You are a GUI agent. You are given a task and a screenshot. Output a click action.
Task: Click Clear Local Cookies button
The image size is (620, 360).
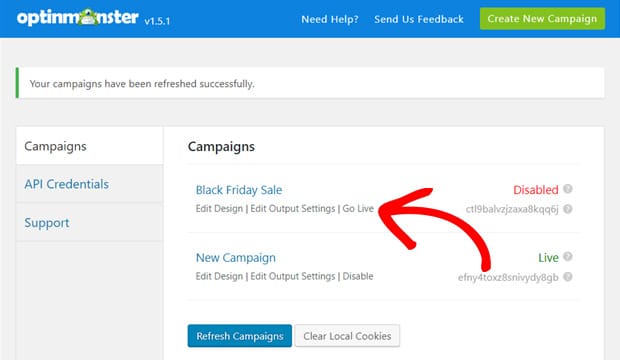tap(347, 336)
